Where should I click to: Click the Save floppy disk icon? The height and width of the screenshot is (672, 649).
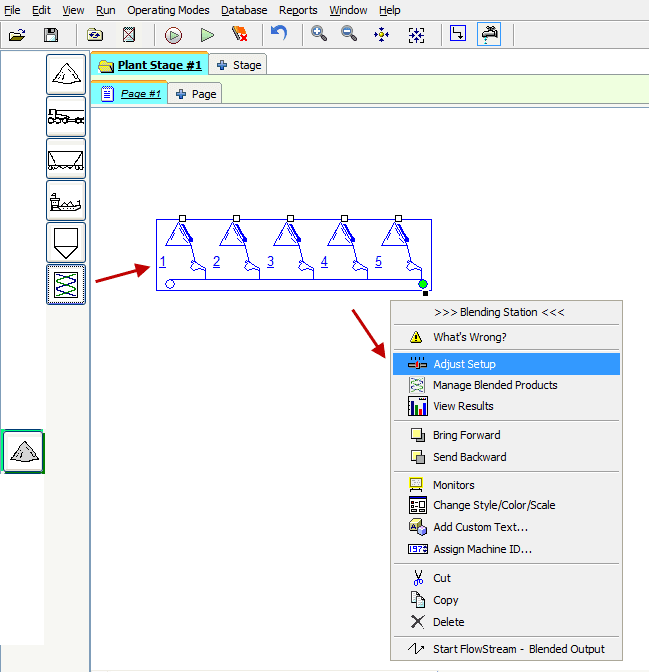click(51, 34)
